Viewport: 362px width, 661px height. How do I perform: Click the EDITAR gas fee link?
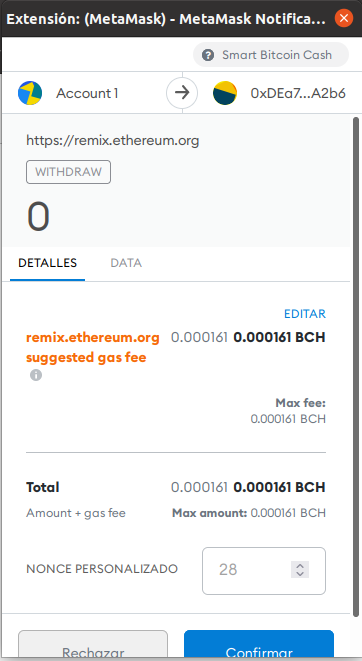pos(305,314)
